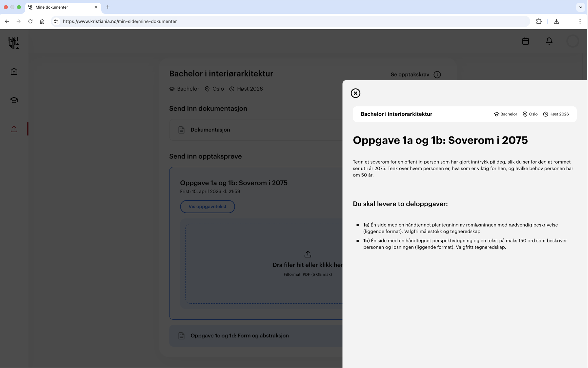588x368 pixels.
Task: Click Vis oppgavetekst button
Action: pyautogui.click(x=207, y=206)
